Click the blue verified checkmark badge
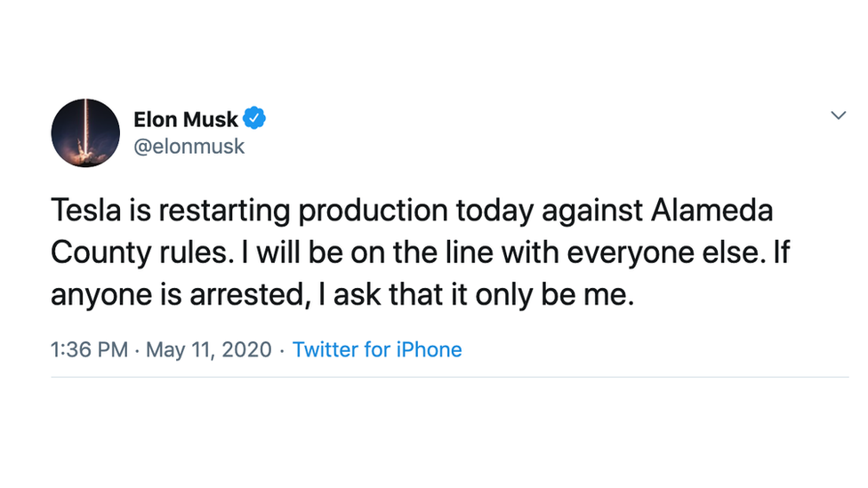This screenshot has height=488, width=868. [255, 117]
